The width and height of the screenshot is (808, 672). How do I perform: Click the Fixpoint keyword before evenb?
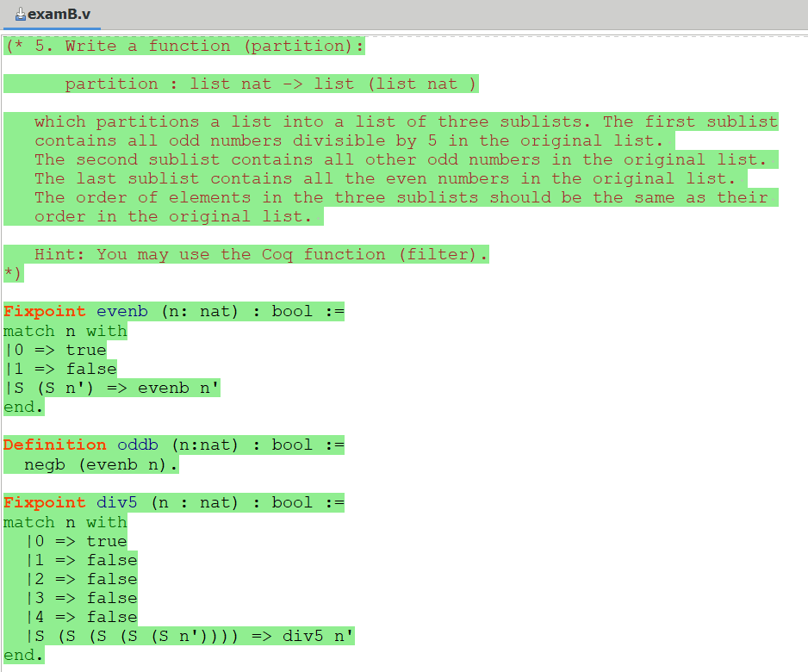pyautogui.click(x=44, y=311)
